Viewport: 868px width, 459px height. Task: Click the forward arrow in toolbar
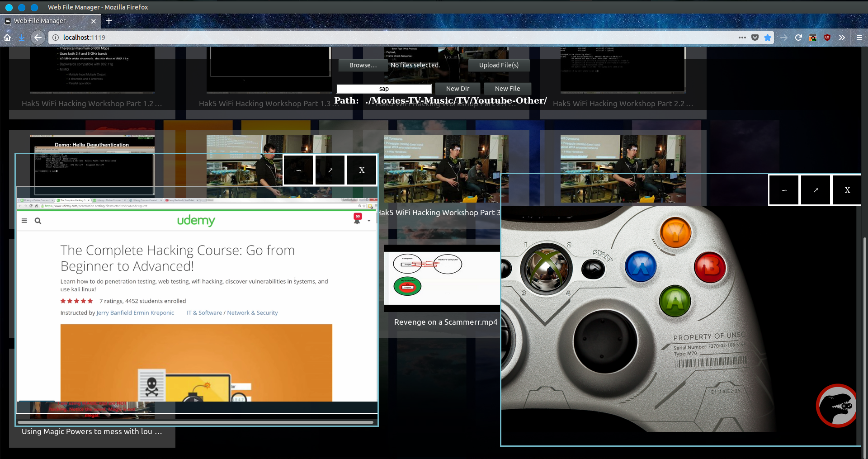pos(784,38)
